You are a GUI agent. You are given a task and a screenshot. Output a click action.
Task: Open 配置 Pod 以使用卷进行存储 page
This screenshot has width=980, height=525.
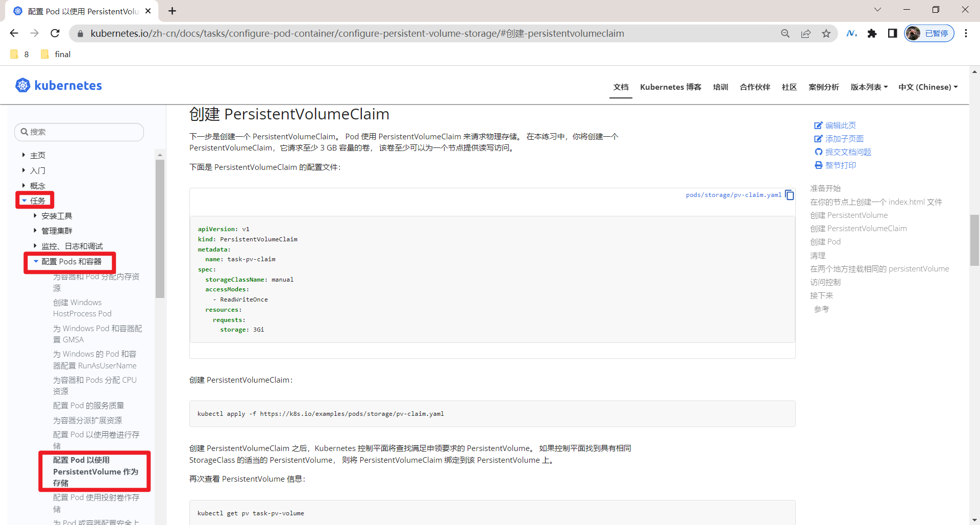96,440
